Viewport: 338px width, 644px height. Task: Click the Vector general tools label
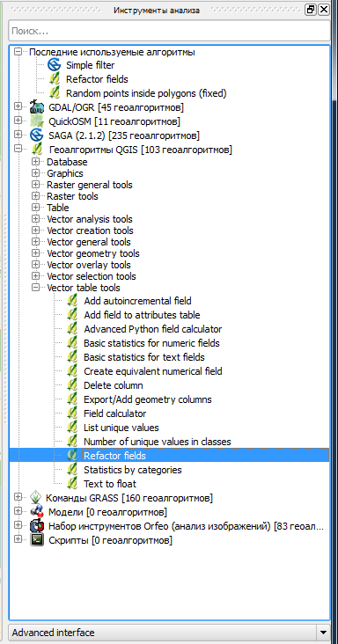click(x=89, y=242)
